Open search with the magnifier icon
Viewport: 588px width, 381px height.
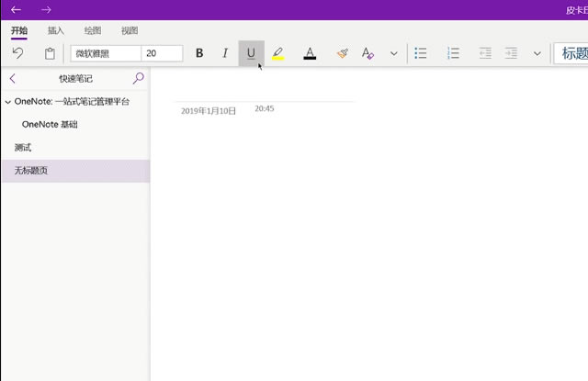(x=139, y=78)
